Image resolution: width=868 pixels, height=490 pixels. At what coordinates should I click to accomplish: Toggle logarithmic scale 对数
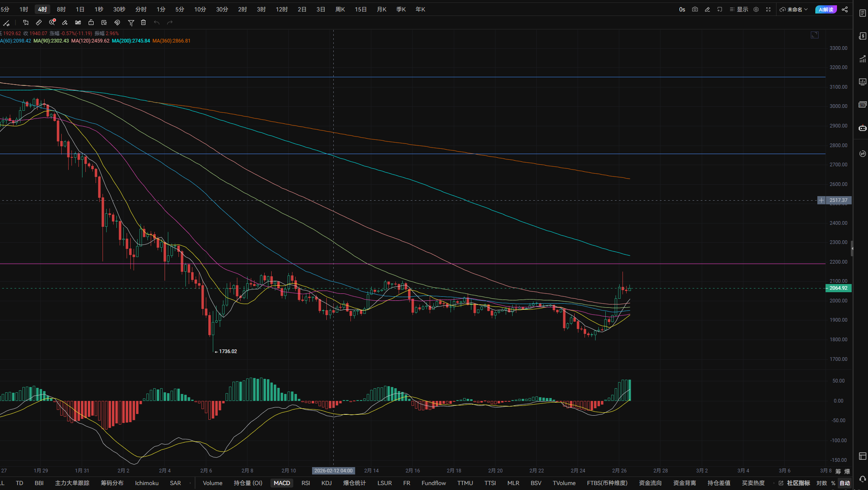pos(821,483)
